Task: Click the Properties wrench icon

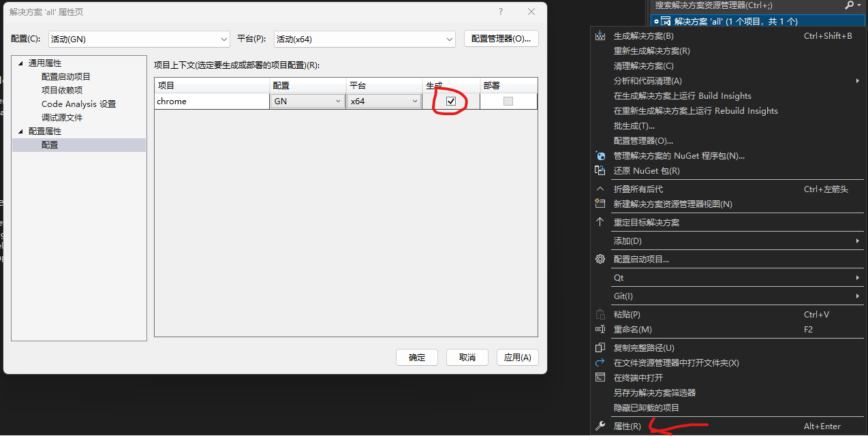Action: [600, 425]
